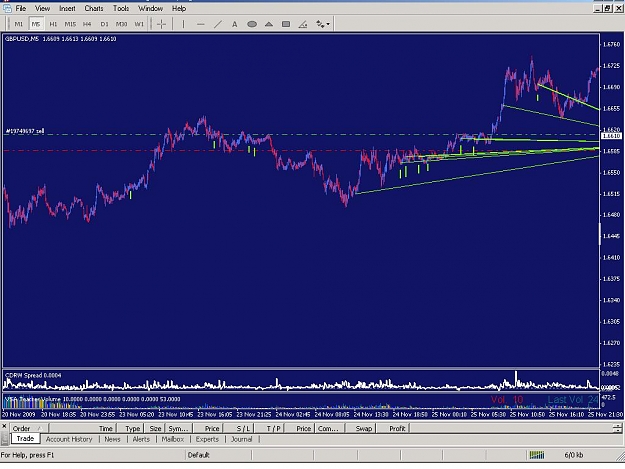625x469 pixels.
Task: Select the text label tool
Action: (234, 24)
